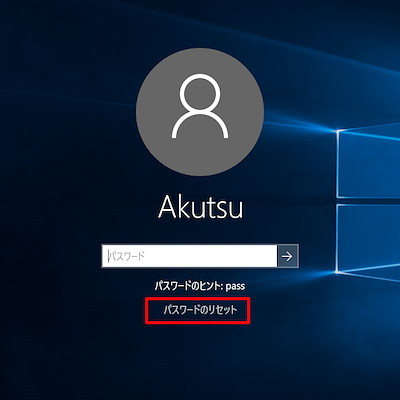Focus the パスワード input field
Viewport: 400px width, 400px height.
tap(189, 256)
